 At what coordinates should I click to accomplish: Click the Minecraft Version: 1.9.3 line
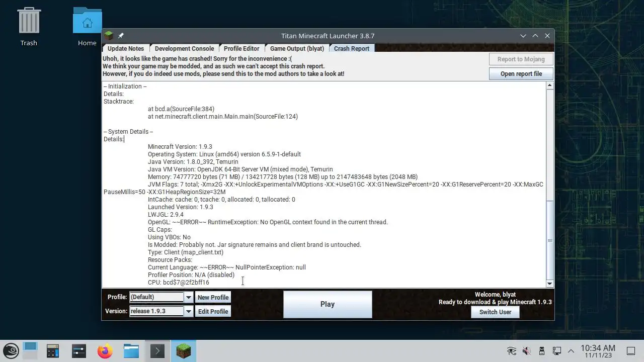click(x=180, y=147)
